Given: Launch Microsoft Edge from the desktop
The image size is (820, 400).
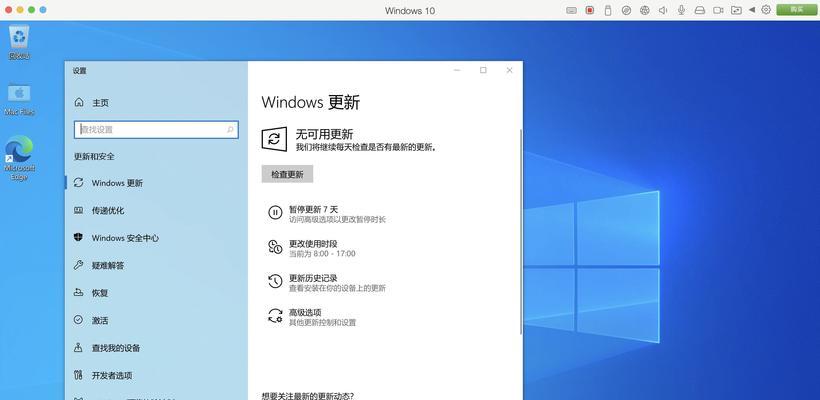Looking at the screenshot, I should [19, 157].
